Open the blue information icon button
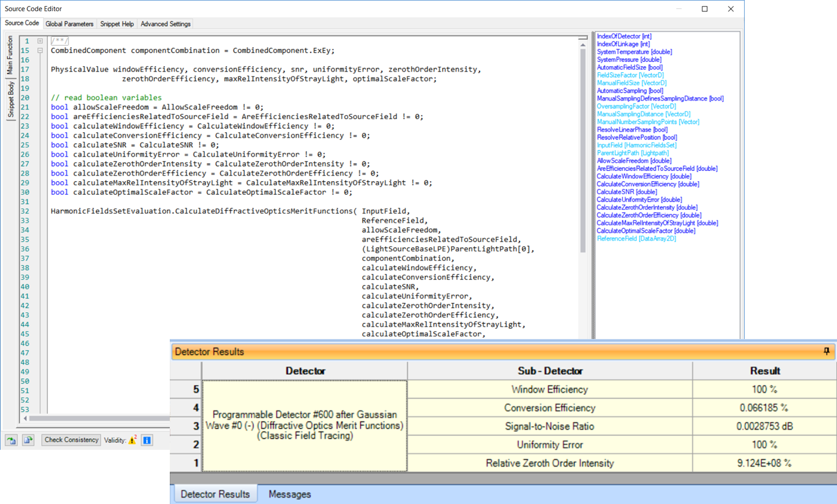The width and height of the screenshot is (837, 504). pyautogui.click(x=147, y=440)
